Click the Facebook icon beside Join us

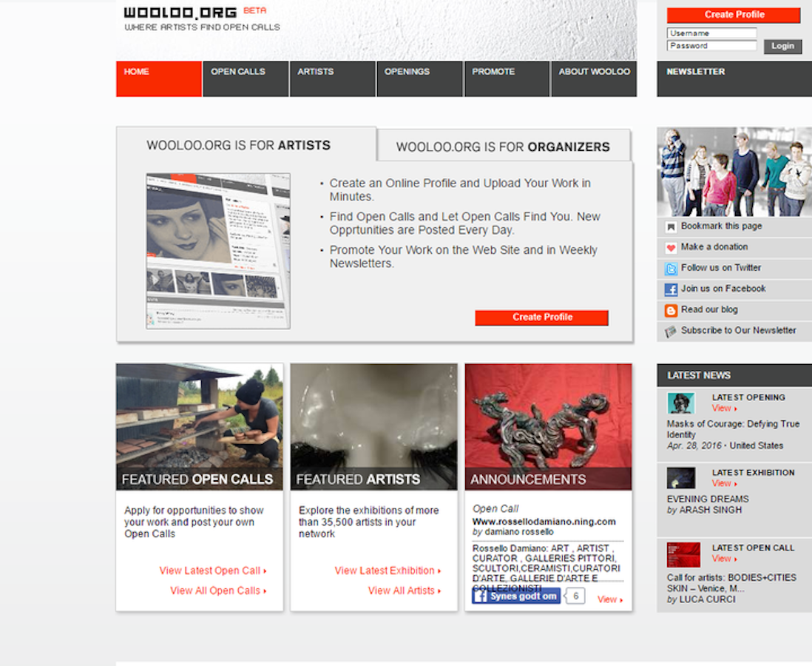coord(671,289)
